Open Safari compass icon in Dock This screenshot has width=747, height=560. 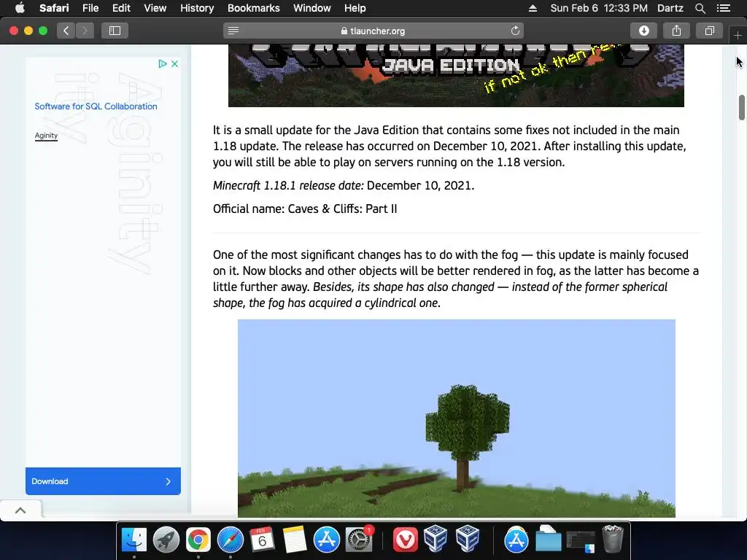[231, 540]
